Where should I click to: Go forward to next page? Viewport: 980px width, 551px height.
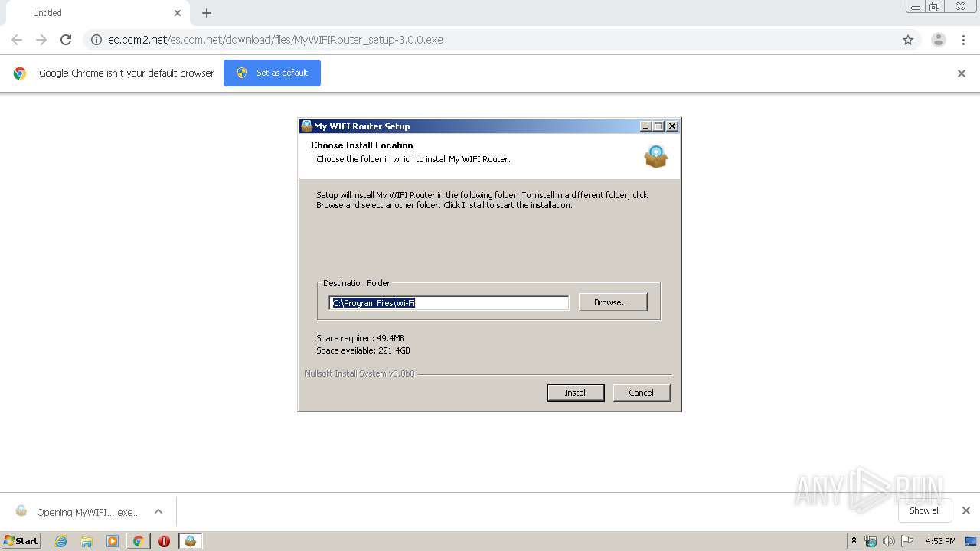coord(41,40)
